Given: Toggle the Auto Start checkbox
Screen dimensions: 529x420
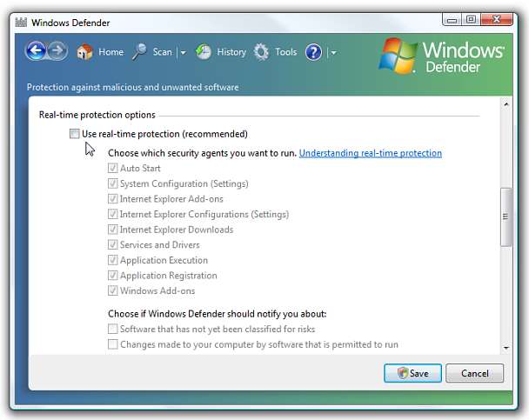Looking at the screenshot, I should pyautogui.click(x=113, y=168).
